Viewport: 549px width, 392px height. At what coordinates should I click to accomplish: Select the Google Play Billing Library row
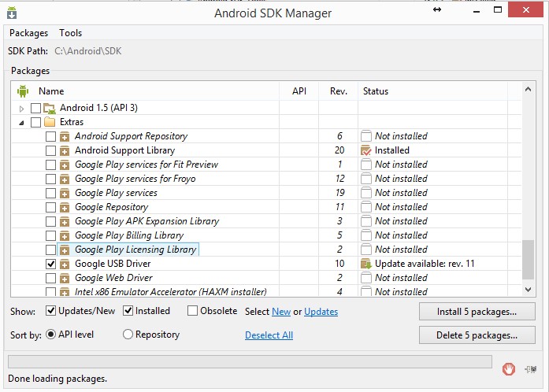click(129, 235)
